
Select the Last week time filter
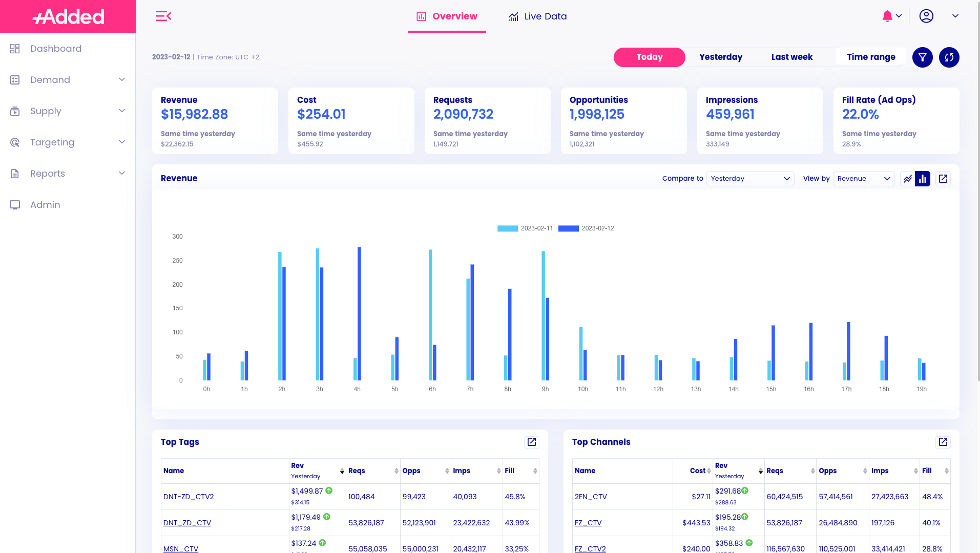pyautogui.click(x=792, y=57)
